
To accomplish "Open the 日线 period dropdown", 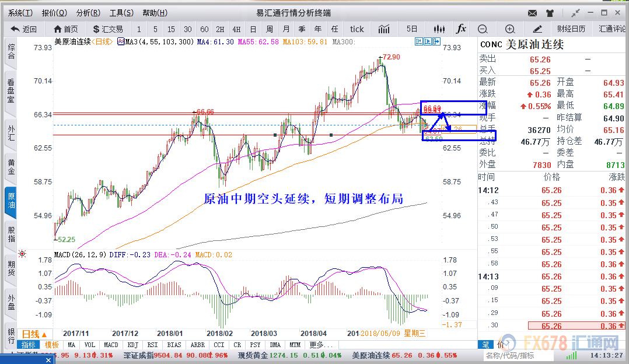I will 34,334.
